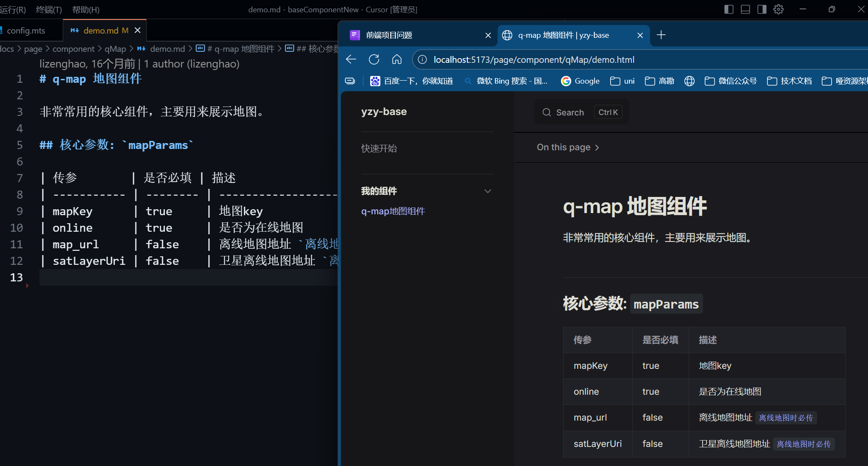The height and width of the screenshot is (466, 868).
Task: Toggle secondary sidebar layout icon
Action: point(762,9)
